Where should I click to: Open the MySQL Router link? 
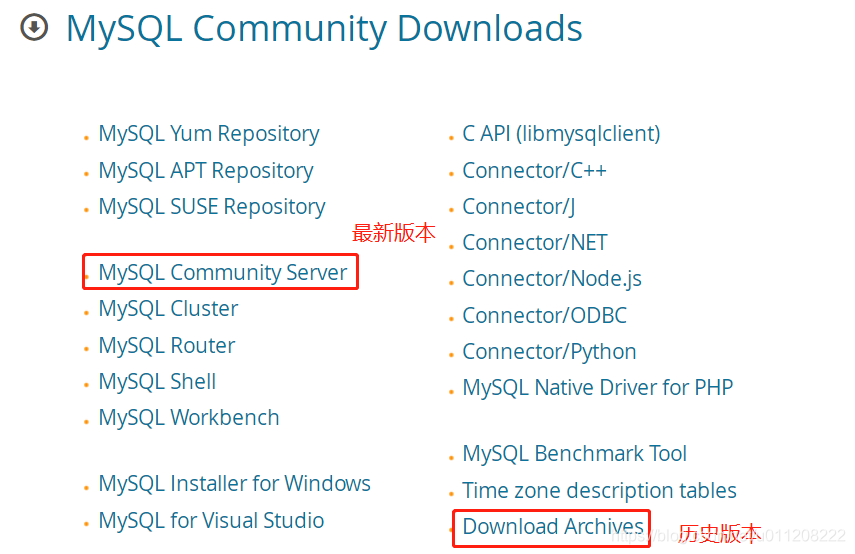(x=167, y=345)
